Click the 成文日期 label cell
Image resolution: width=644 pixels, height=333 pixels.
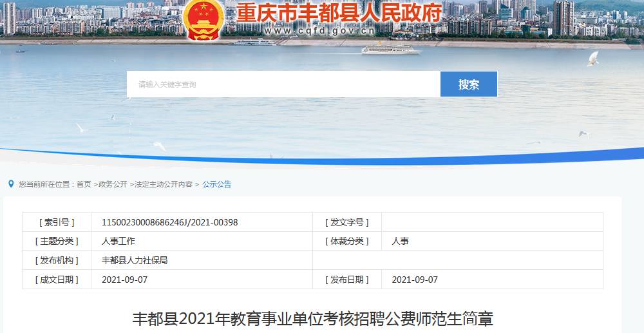tap(57, 280)
